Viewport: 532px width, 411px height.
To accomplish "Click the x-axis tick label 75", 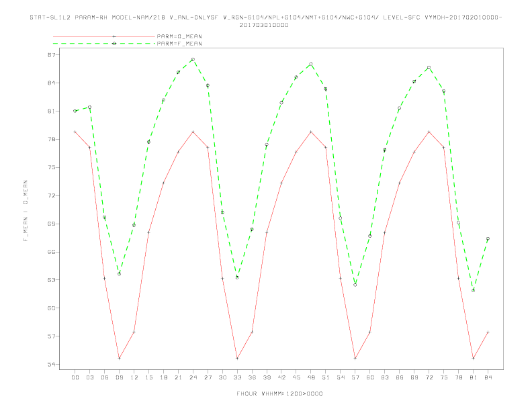I will pyautogui.click(x=444, y=377).
